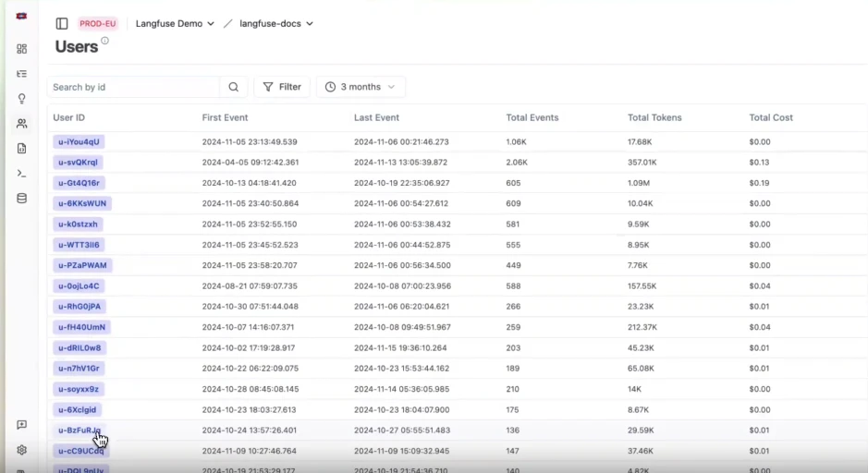Open the Prompts file-code icon in sidebar
Screen dimensions: 868x473
[22, 149]
